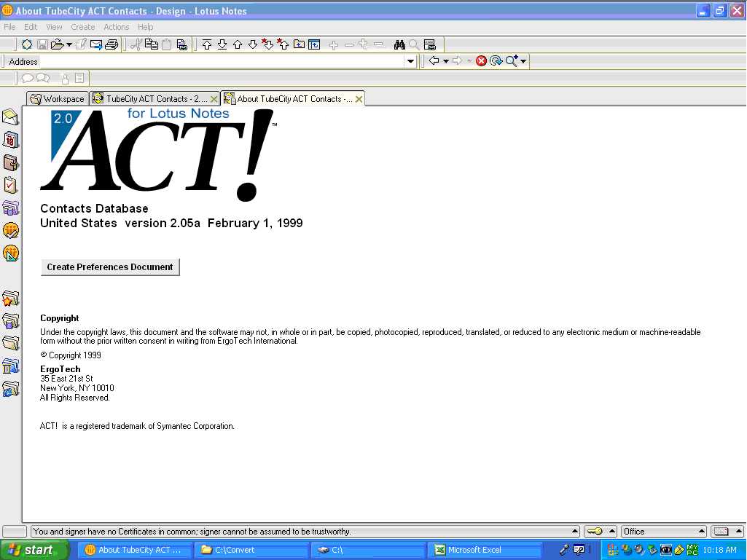Open the Edit menu
747x560 pixels.
[31, 27]
